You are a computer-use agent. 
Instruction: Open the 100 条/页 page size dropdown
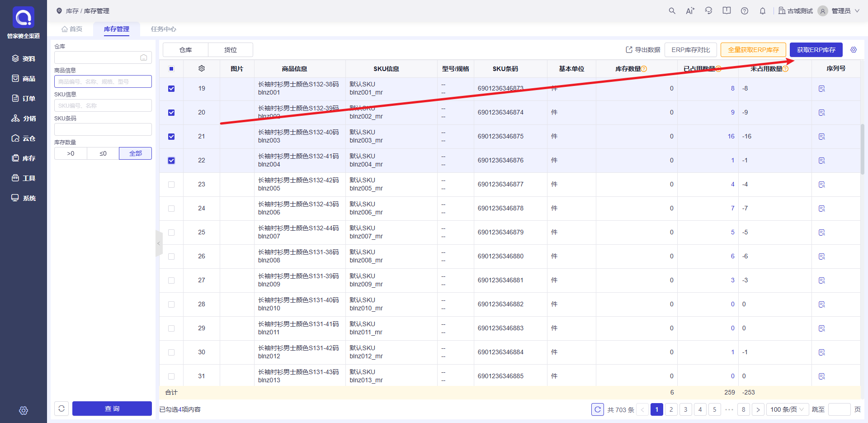[x=787, y=409]
